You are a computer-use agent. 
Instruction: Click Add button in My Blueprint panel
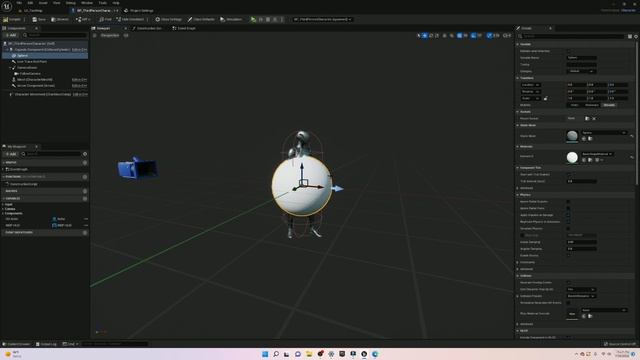tap(11, 154)
